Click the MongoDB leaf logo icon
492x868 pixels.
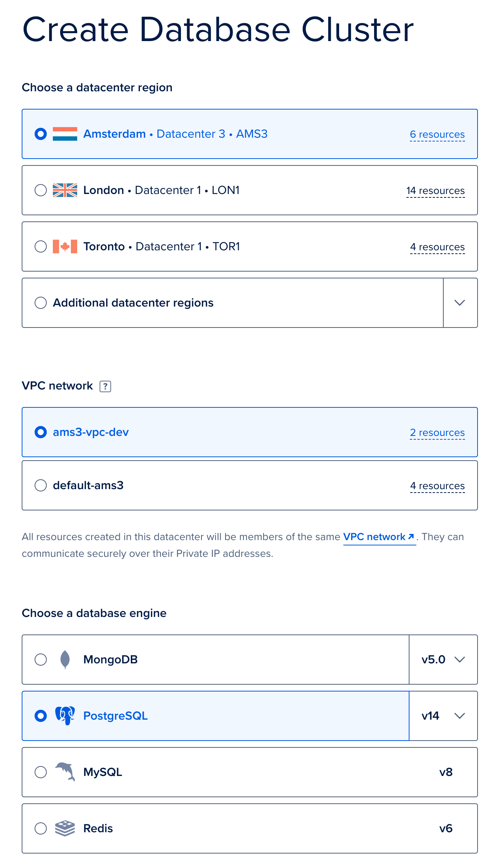65,659
